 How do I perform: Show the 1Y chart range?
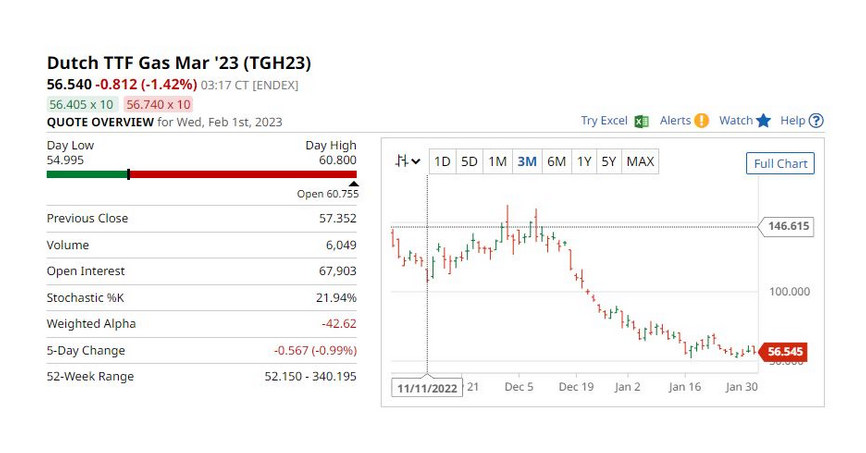pyautogui.click(x=584, y=161)
